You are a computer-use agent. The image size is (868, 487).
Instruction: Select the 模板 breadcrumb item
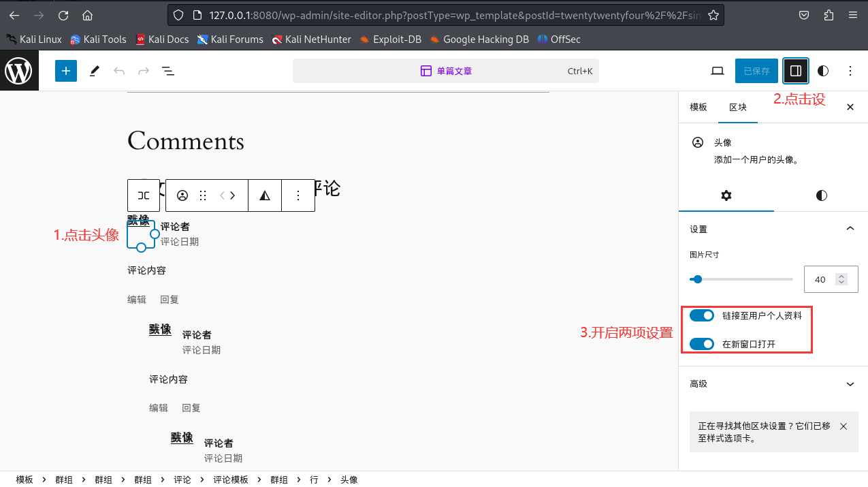pyautogui.click(x=25, y=480)
